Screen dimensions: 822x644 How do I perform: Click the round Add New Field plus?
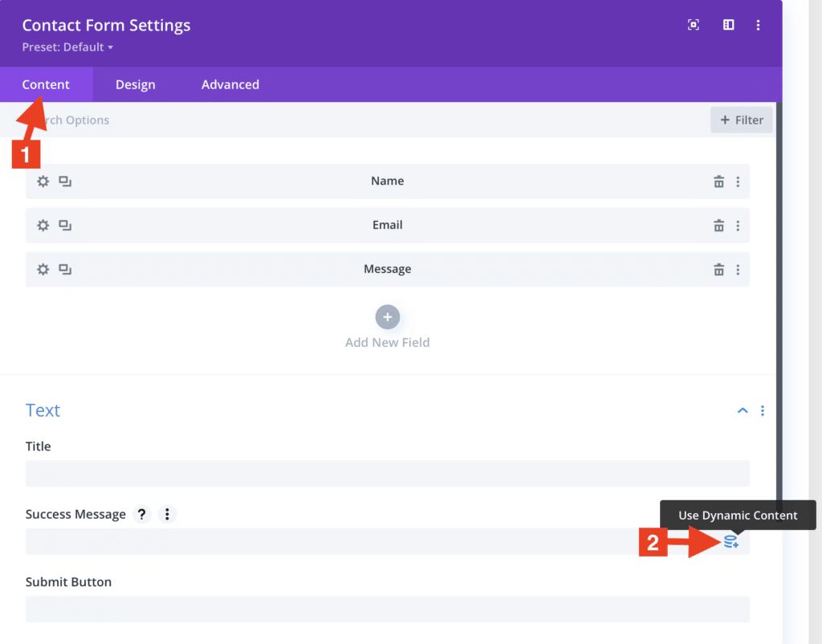tap(387, 317)
